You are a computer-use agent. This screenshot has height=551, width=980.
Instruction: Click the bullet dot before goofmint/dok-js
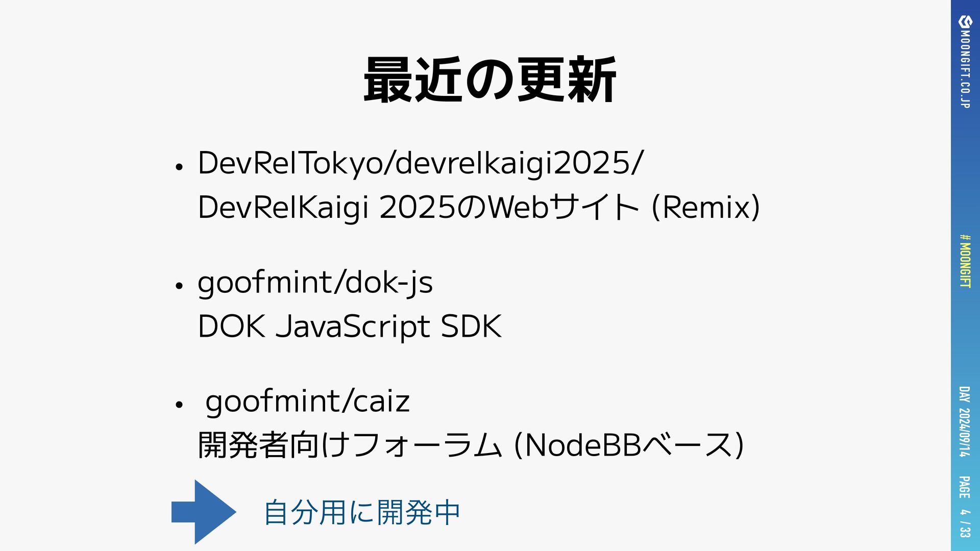(179, 286)
